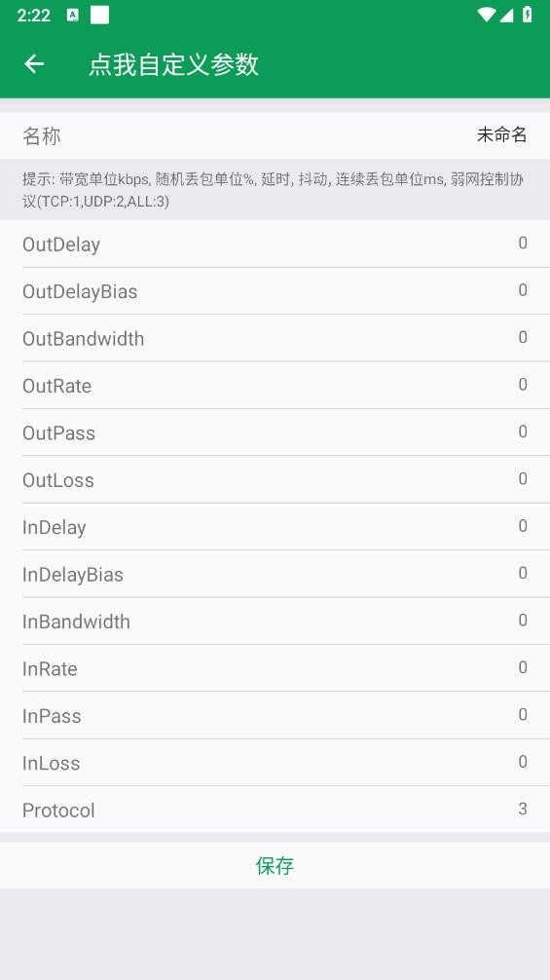Tap the keyboard notification icon in status bar
Viewport: 550px width, 980px height.
(x=72, y=15)
